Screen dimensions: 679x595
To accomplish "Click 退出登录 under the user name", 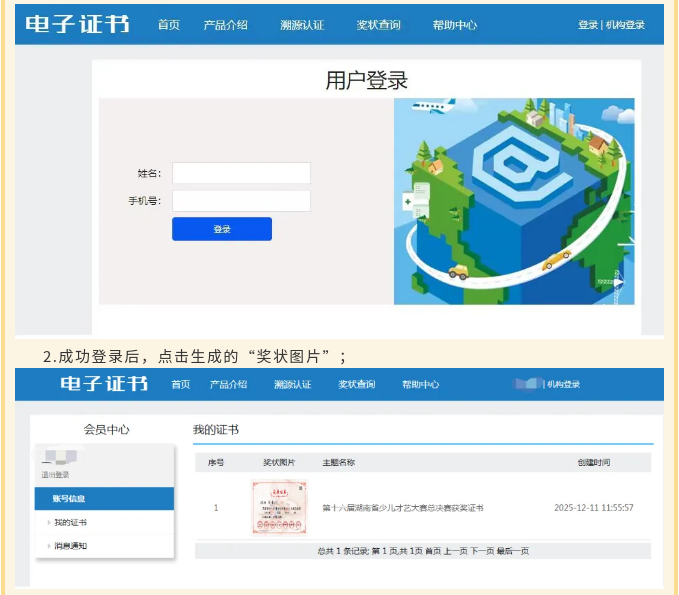I will [56, 475].
